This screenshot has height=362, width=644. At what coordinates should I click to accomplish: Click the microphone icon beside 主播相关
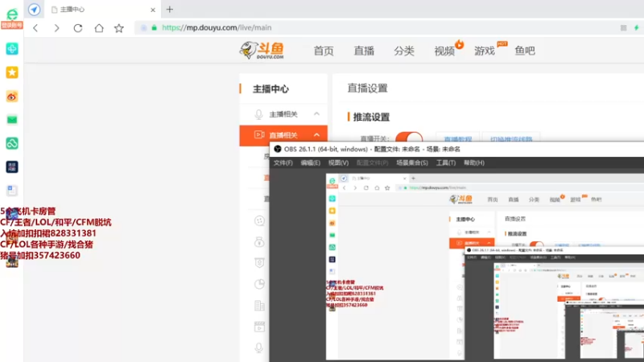coord(258,114)
